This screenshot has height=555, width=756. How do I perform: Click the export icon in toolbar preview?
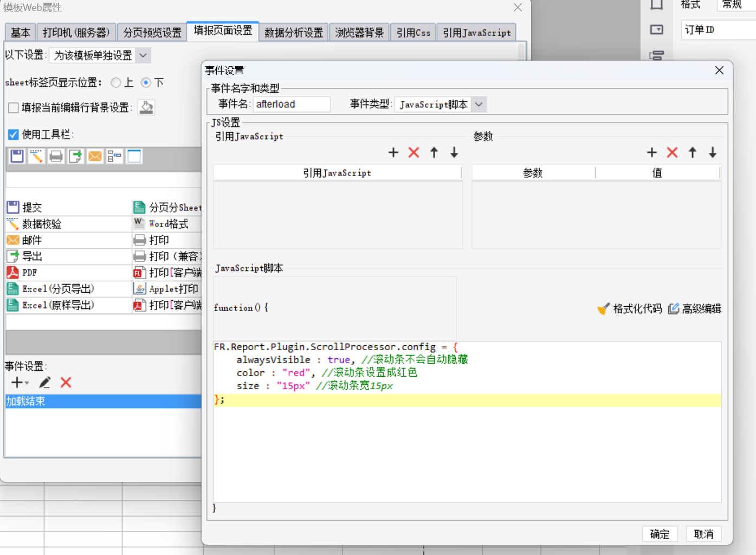tap(75, 156)
